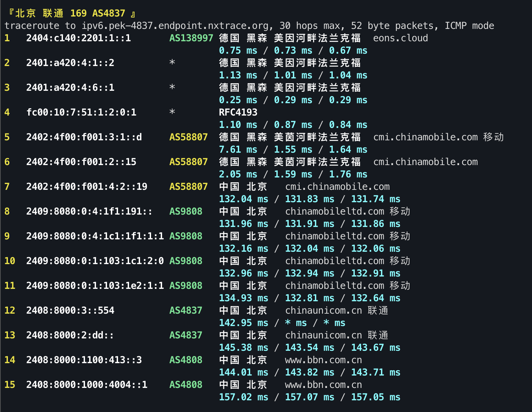Screen dimensions: 532x412
Task: Click the asterisk on hop 2
Action: point(172,63)
